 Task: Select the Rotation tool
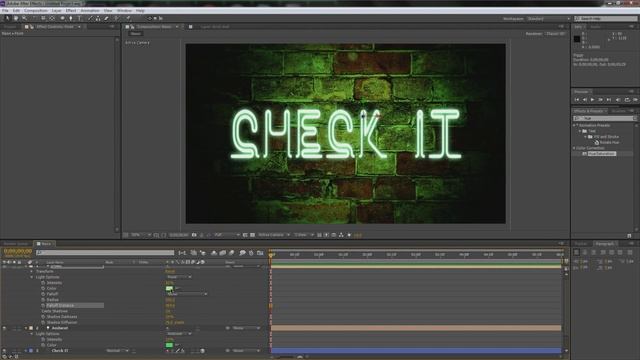pyautogui.click(x=34, y=18)
